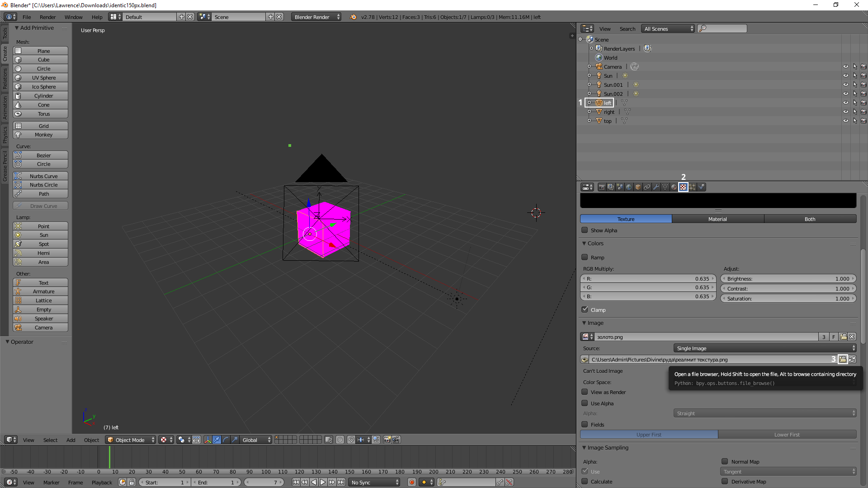Image resolution: width=868 pixels, height=488 pixels.
Task: Open Render properties camera icon tab
Action: point(602,187)
